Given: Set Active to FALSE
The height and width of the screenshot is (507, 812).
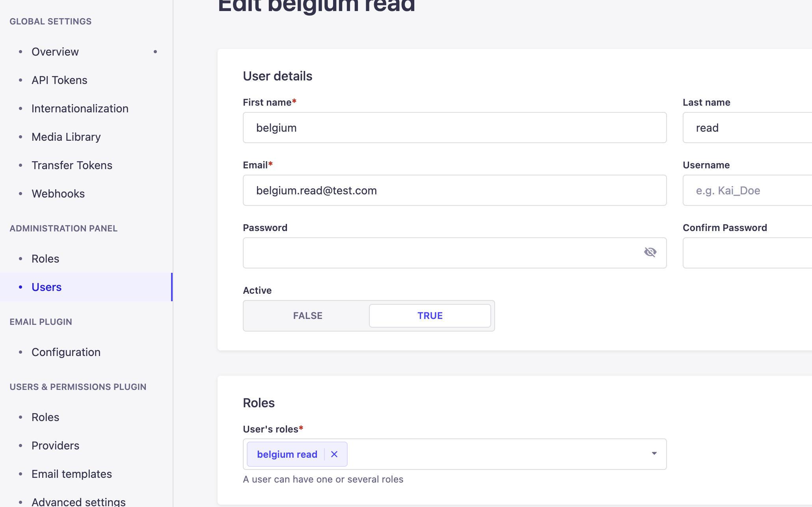Looking at the screenshot, I should pyautogui.click(x=307, y=315).
